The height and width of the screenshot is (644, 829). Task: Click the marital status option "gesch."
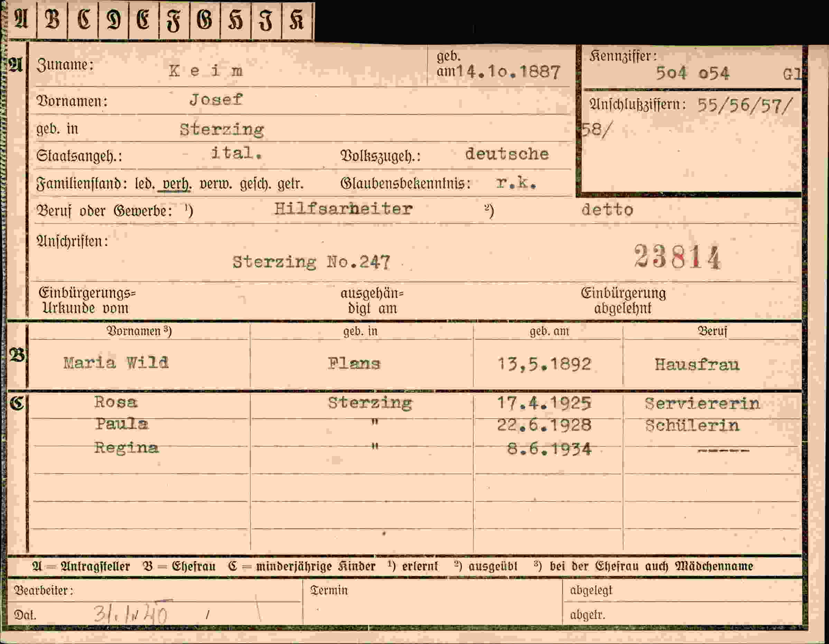click(255, 184)
